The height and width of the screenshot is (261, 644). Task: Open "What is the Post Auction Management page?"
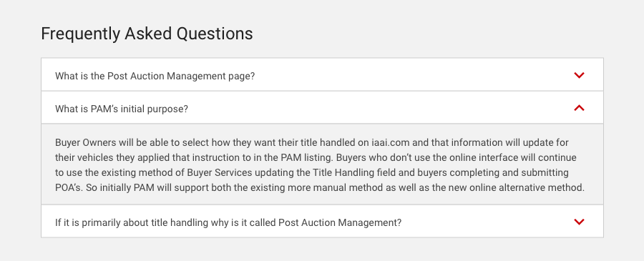pyautogui.click(x=322, y=74)
